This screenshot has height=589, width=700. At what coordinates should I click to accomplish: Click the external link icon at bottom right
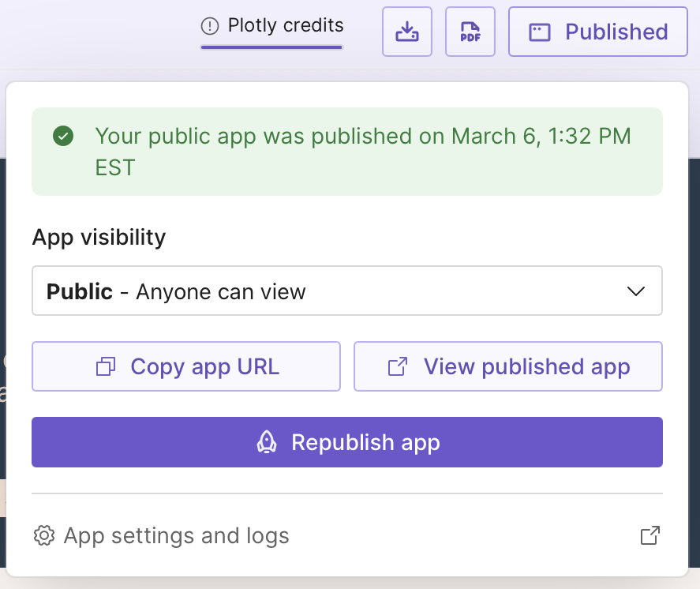point(649,535)
